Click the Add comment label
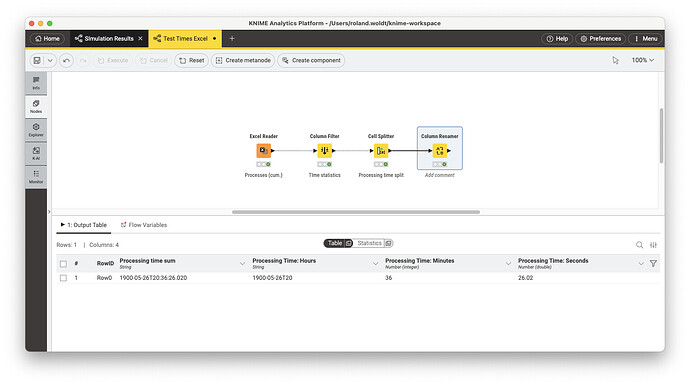The height and width of the screenshot is (385, 690). point(440,175)
